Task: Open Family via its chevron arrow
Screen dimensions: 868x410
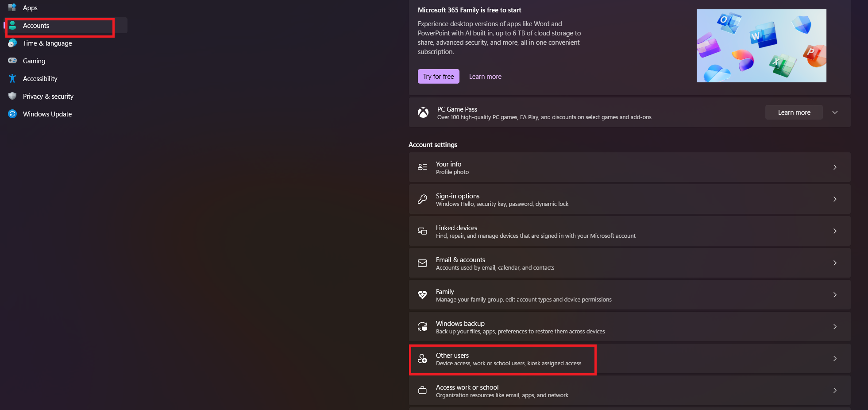Action: coord(835,295)
